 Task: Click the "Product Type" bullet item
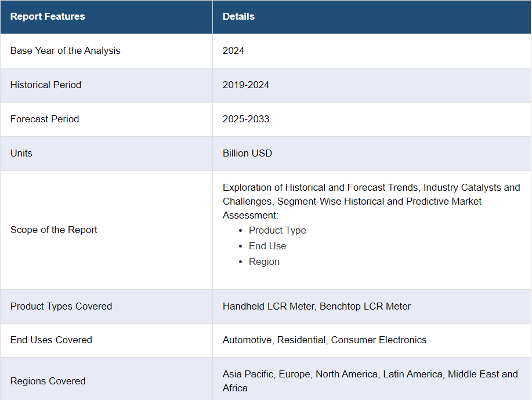point(277,230)
